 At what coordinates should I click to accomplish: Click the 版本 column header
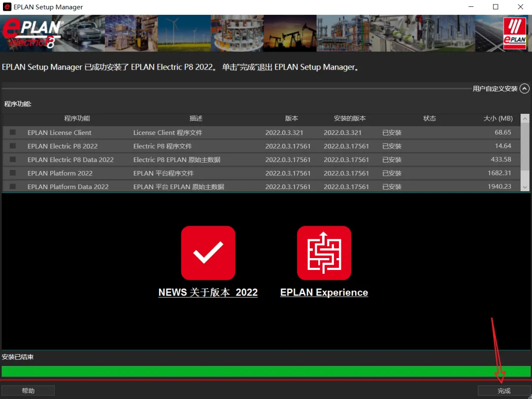pos(292,118)
